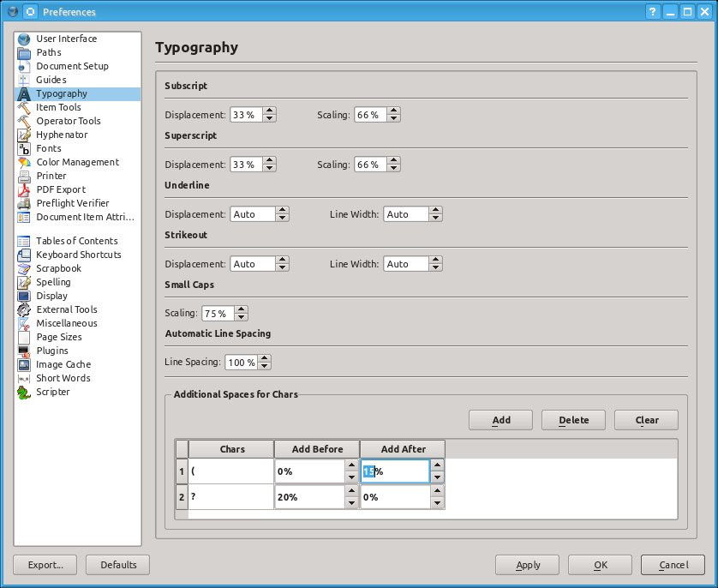This screenshot has height=588, width=718.
Task: Decrease Automatic Line Spacing value
Action: coord(265,367)
